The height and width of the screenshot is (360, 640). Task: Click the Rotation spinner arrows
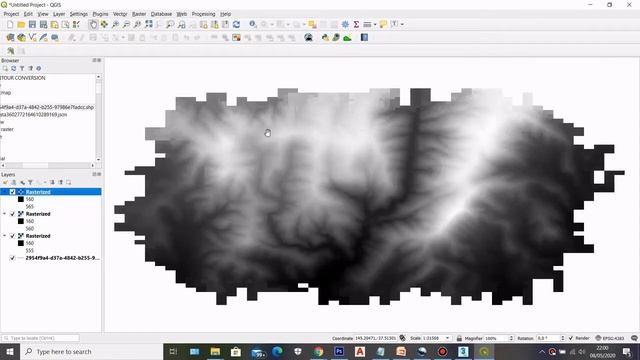coord(562,338)
